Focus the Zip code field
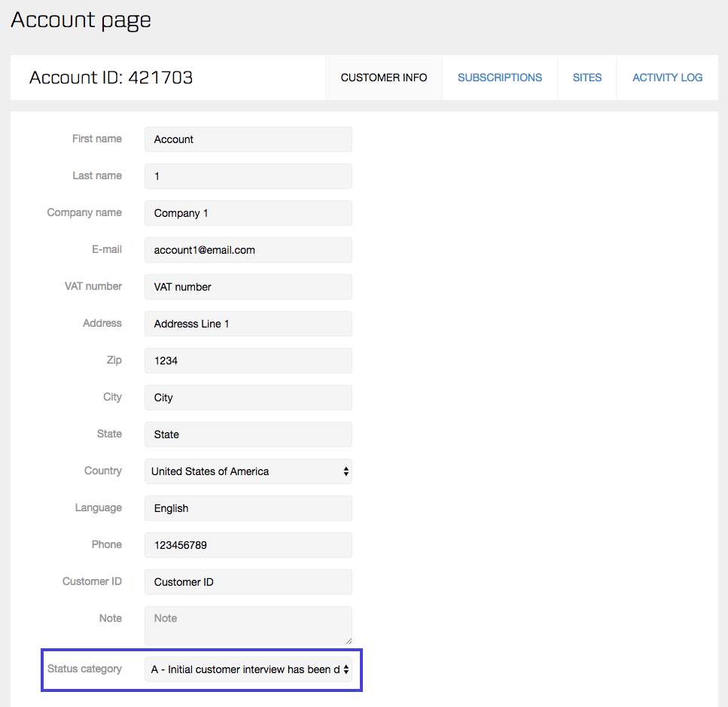The image size is (728, 707). pyautogui.click(x=248, y=361)
